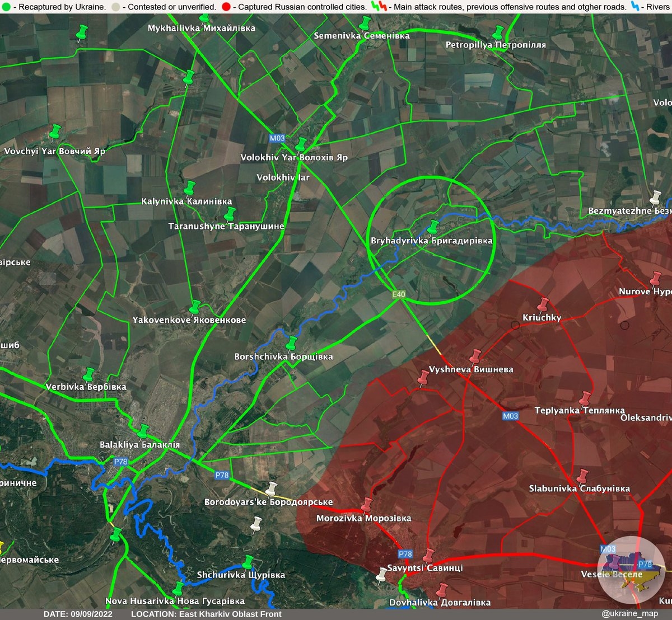Click the M03 sign near Volokhiv Yar

pos(277,138)
